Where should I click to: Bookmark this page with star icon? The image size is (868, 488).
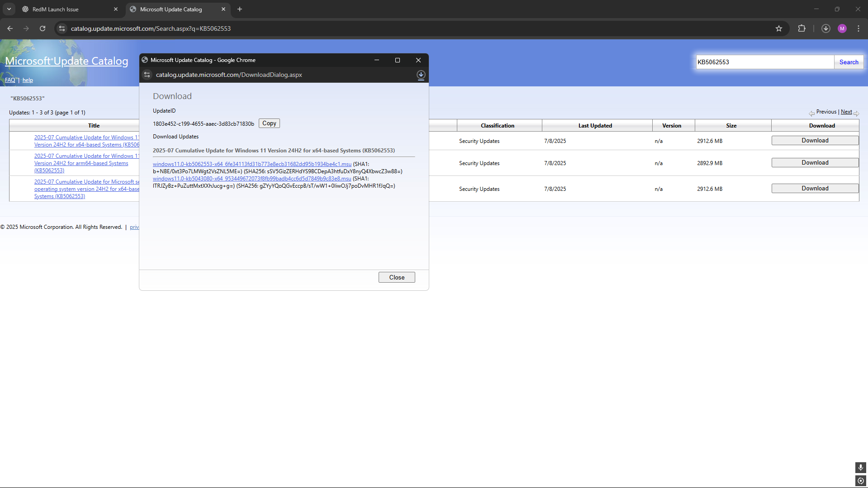point(779,28)
